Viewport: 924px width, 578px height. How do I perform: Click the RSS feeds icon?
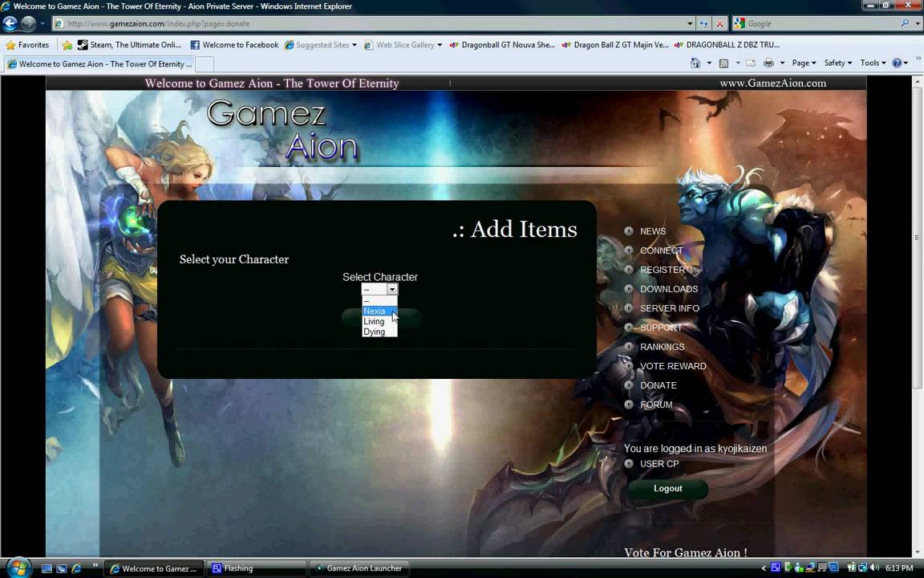click(723, 63)
